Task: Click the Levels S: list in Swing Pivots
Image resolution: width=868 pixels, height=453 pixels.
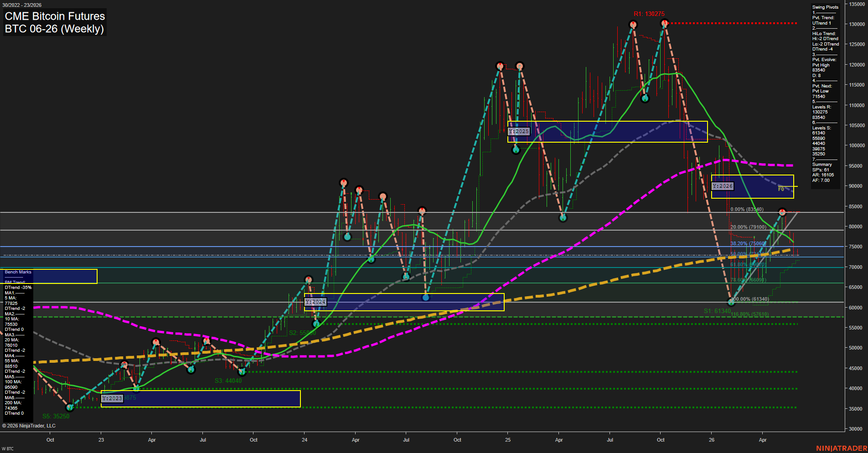Action: click(x=821, y=141)
